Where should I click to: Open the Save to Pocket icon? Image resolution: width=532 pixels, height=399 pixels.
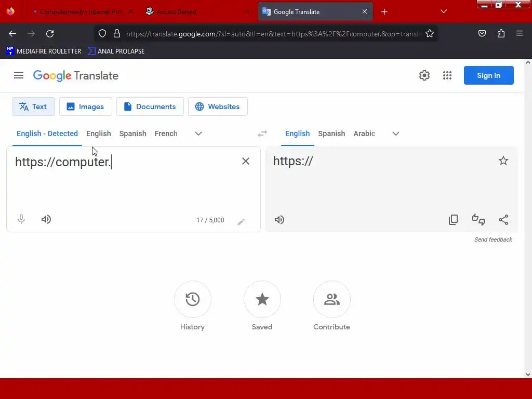482,34
